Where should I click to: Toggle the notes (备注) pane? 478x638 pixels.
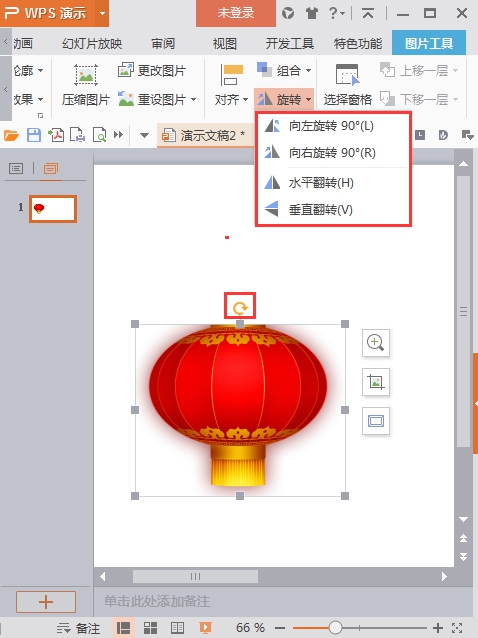pyautogui.click(x=78, y=628)
